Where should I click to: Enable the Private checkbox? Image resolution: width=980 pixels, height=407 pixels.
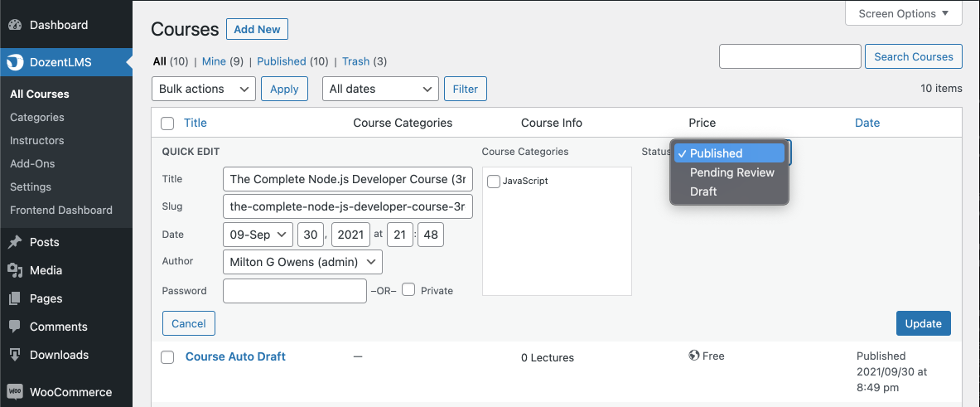pyautogui.click(x=408, y=289)
